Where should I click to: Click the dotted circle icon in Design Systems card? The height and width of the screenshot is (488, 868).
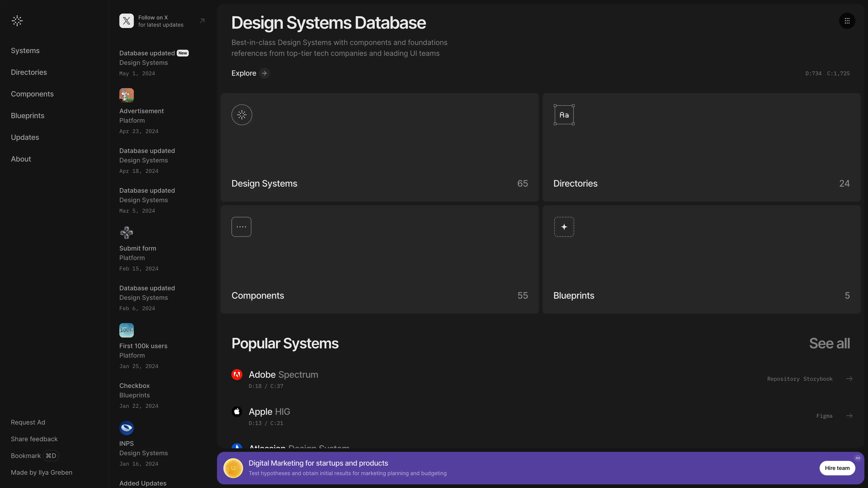[242, 115]
